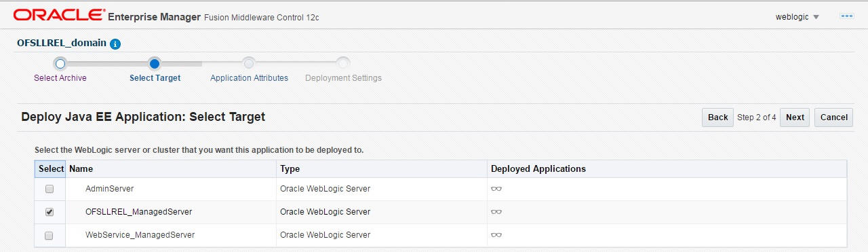Screen dimensions: 868x252
Task: Click the Cancel button
Action: [x=833, y=118]
